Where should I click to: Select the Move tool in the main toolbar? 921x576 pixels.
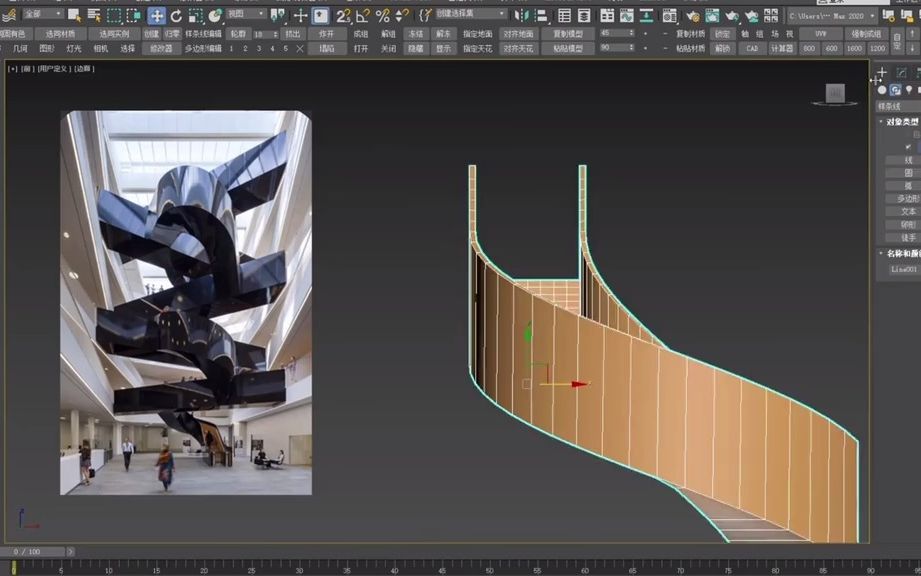point(157,14)
